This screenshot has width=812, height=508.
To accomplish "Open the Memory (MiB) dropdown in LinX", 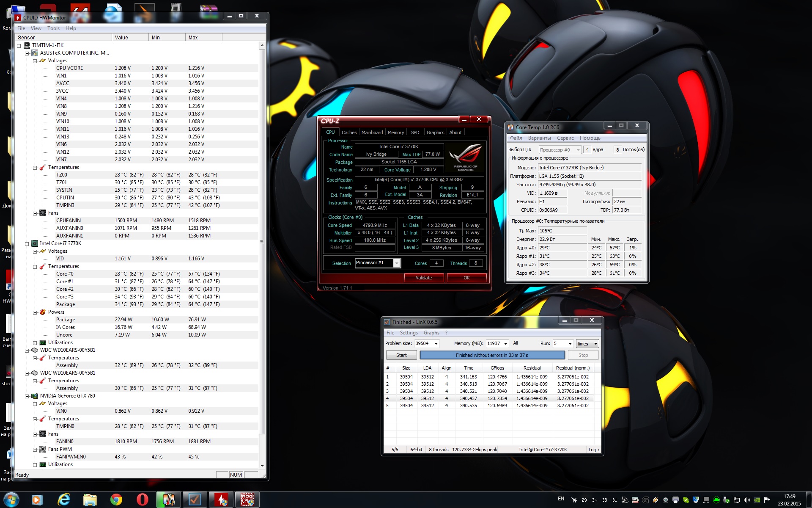I will click(505, 343).
